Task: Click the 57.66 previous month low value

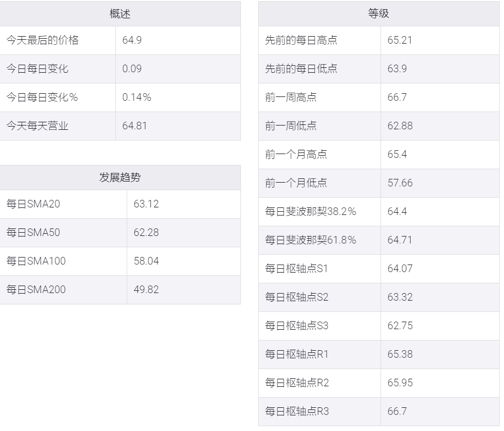Action: coord(400,183)
